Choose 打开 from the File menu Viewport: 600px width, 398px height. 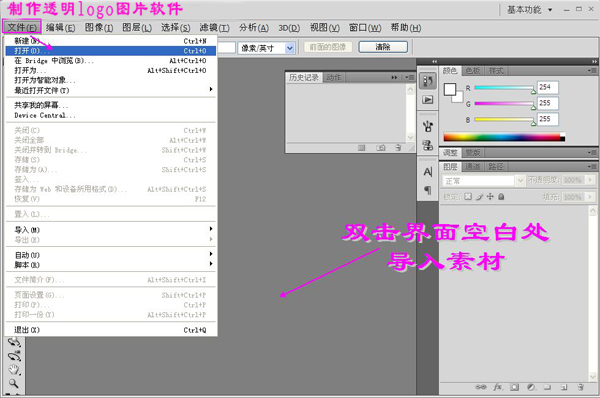tap(111, 51)
